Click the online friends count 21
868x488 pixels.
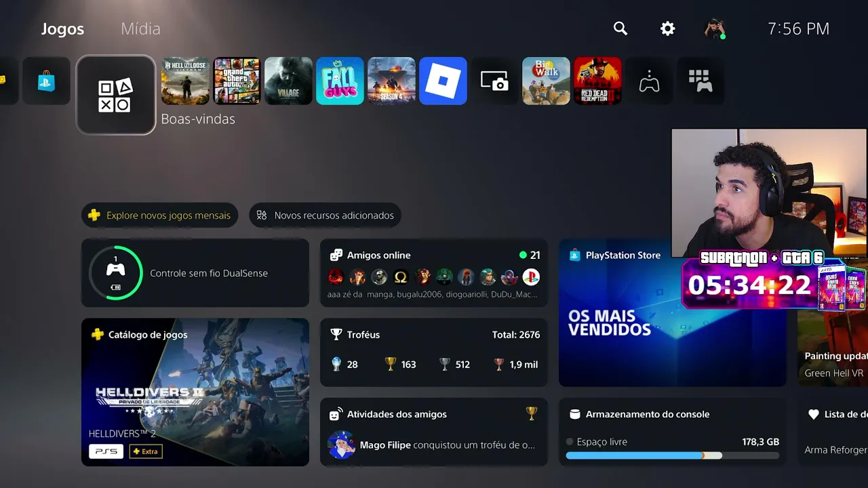(x=535, y=256)
